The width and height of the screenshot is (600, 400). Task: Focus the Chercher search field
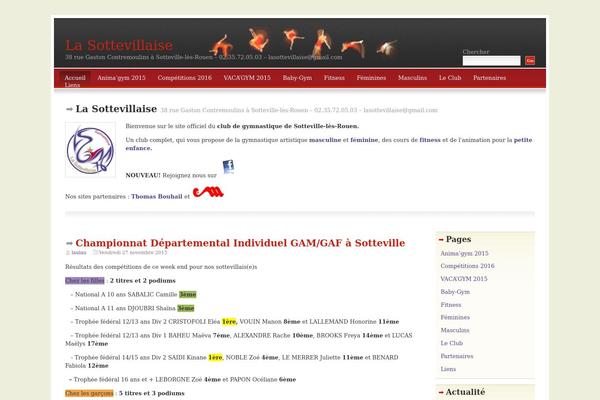coord(491,60)
